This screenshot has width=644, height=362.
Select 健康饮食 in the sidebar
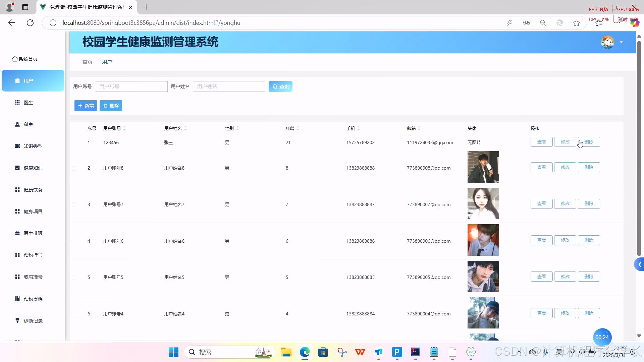tap(33, 189)
